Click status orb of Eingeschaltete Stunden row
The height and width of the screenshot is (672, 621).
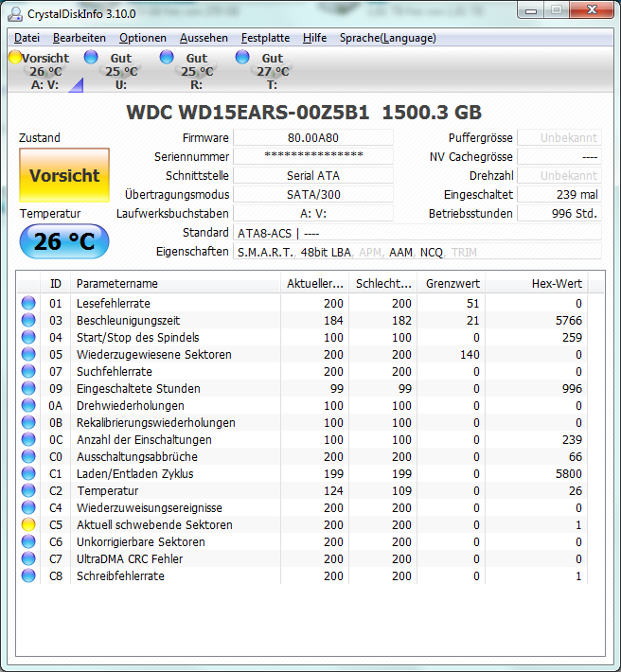click(x=28, y=388)
